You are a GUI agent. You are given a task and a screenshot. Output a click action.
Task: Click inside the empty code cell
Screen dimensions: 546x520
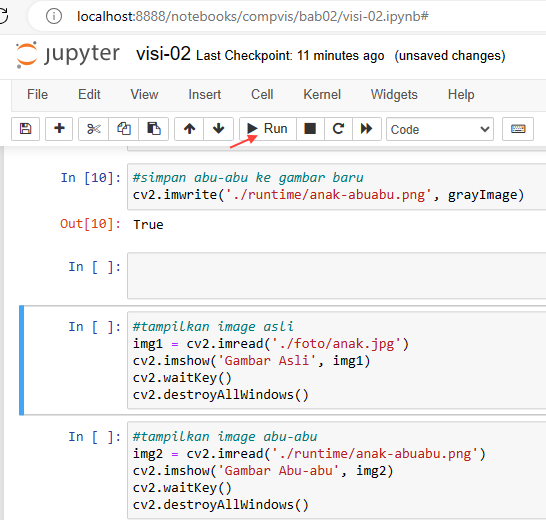click(336, 275)
